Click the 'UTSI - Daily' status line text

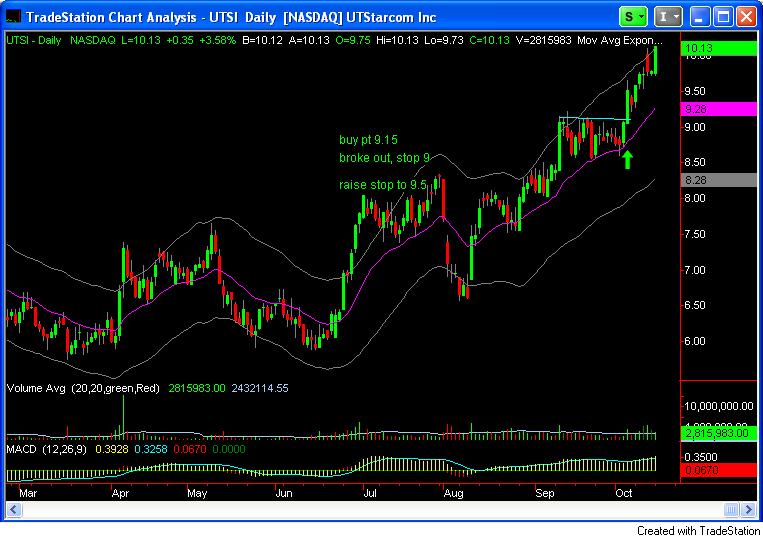[34, 40]
